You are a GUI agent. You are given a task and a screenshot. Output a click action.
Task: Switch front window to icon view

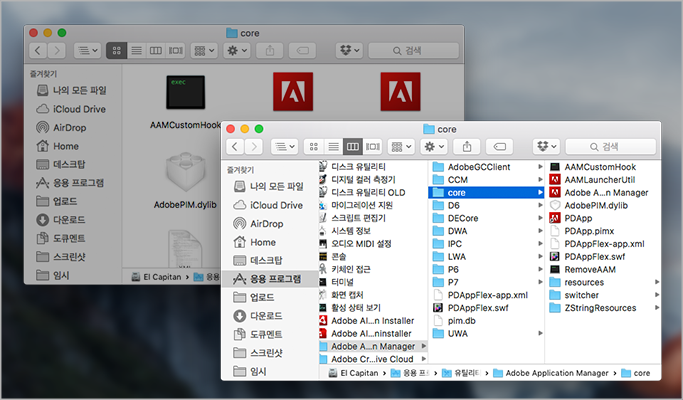click(x=314, y=147)
